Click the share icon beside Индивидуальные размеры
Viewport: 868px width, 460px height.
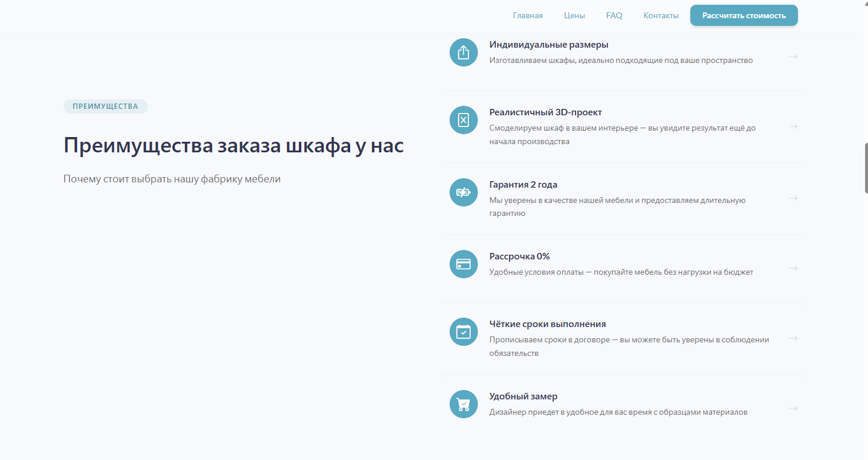(x=463, y=52)
